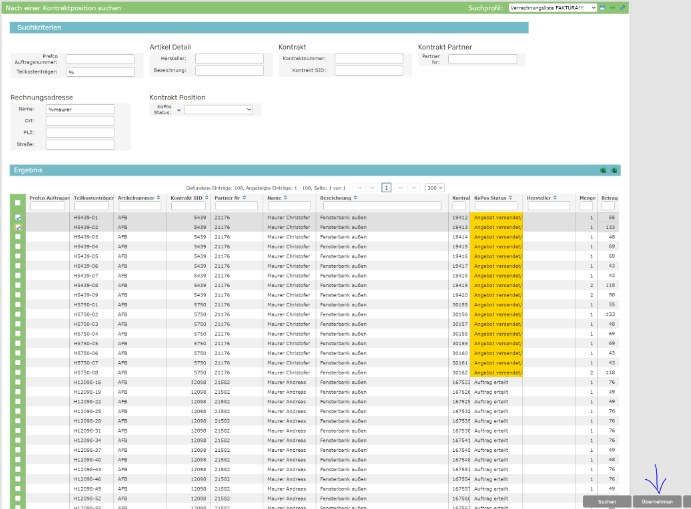Image resolution: width=691 pixels, height=509 pixels.
Task: Click the green arrow icon beside Suchprofil
Action: coord(612,7)
